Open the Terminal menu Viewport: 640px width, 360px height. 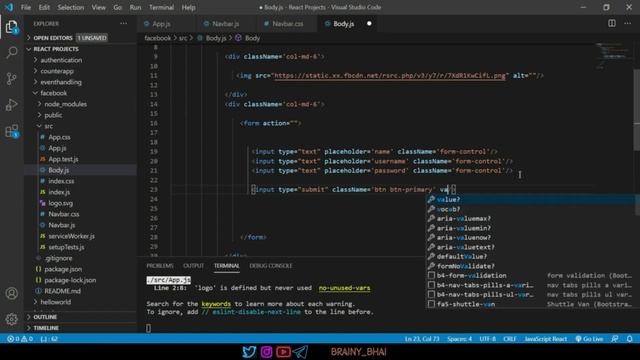161,7
